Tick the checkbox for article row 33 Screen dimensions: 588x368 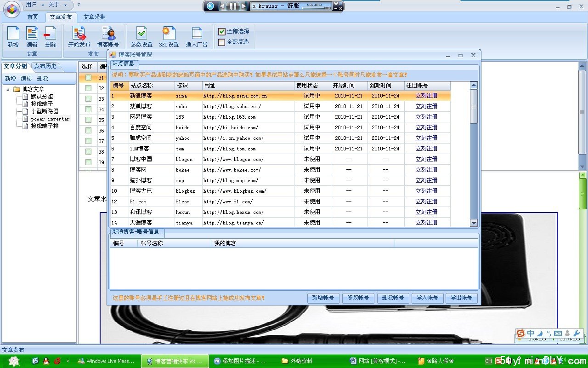88,99
